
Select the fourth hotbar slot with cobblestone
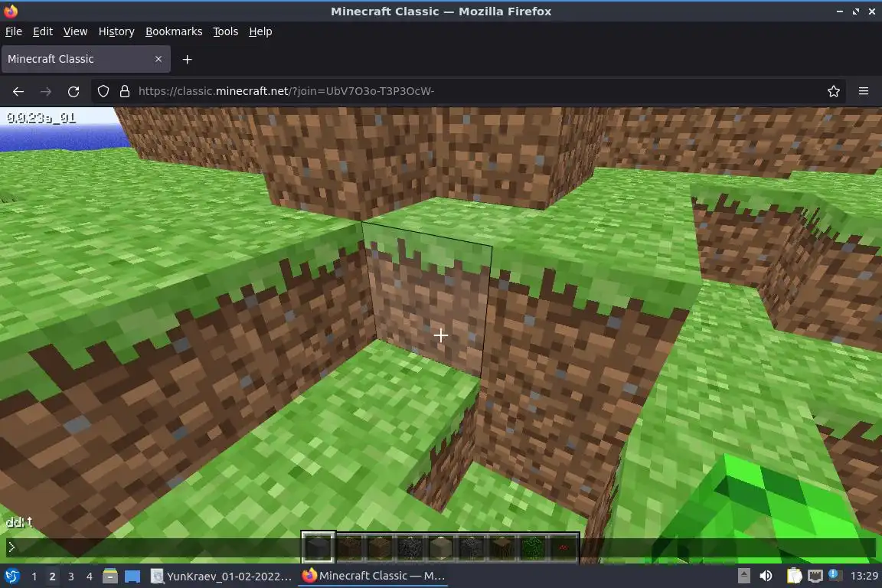tap(410, 547)
